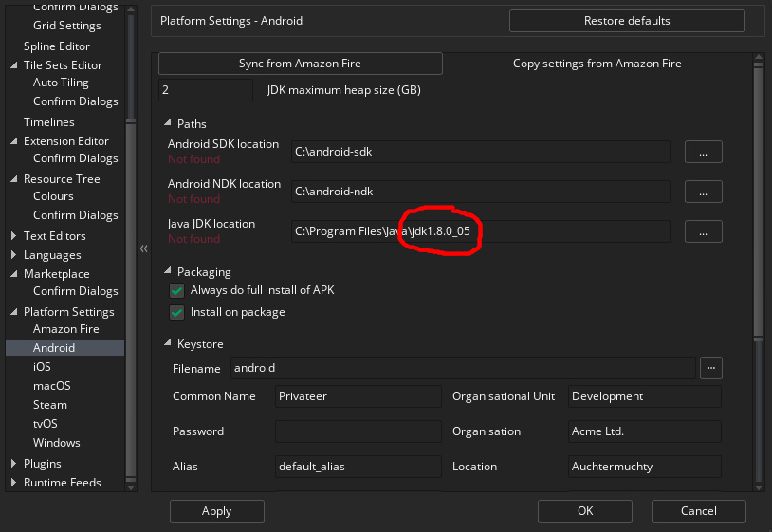Collapse Tile Sets Editor tree node
Image resolution: width=772 pixels, height=532 pixels.
pyautogui.click(x=14, y=65)
